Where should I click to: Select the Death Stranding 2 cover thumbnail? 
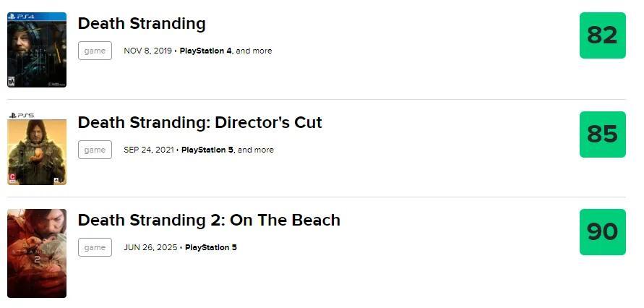tap(37, 253)
